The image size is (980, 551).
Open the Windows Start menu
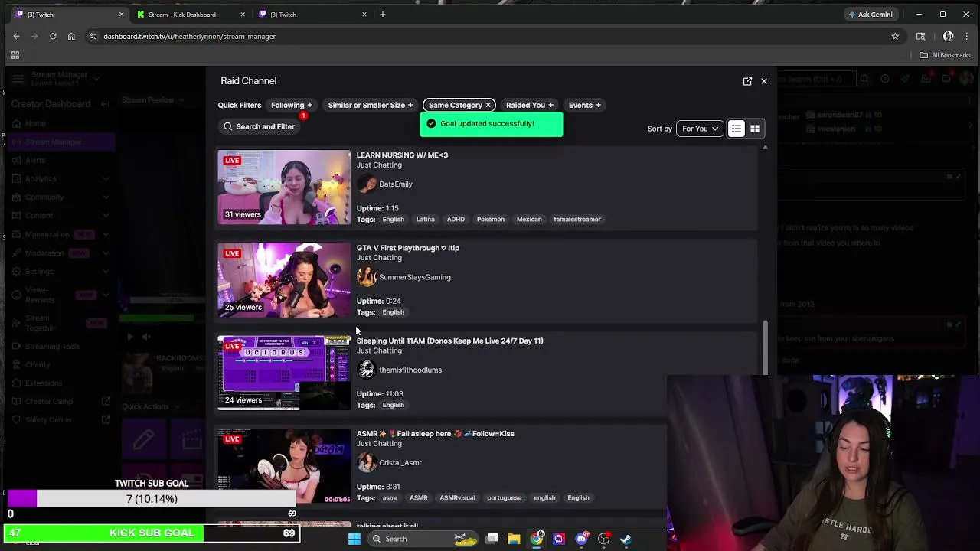354,539
